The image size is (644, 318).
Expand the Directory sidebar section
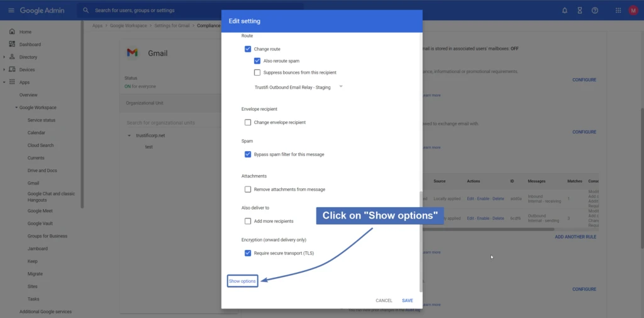[x=4, y=57]
